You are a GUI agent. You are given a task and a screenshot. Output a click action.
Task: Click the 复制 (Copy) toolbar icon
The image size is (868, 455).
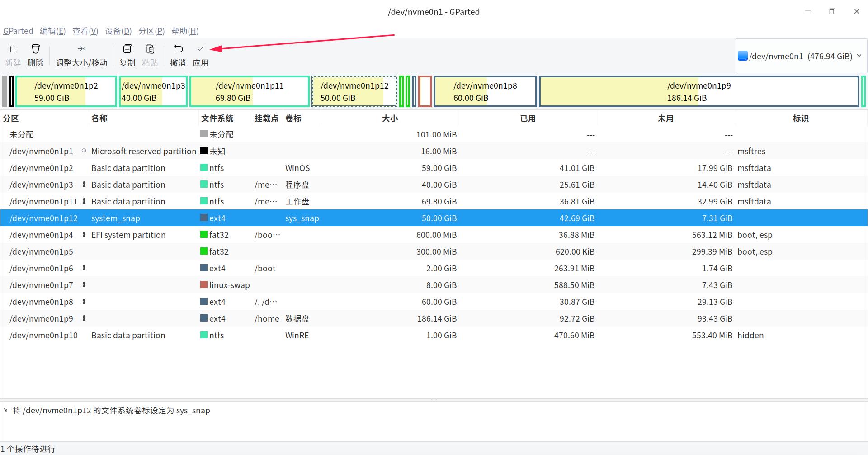coord(127,54)
